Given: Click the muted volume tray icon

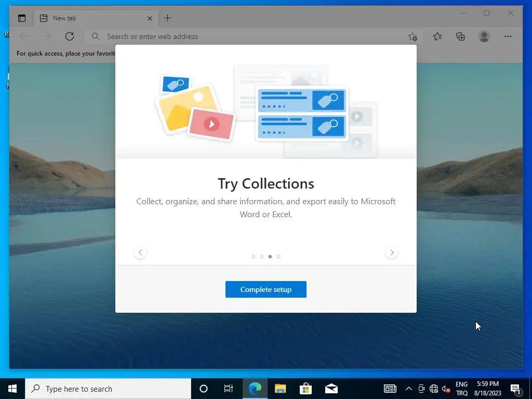Looking at the screenshot, I should 446,389.
